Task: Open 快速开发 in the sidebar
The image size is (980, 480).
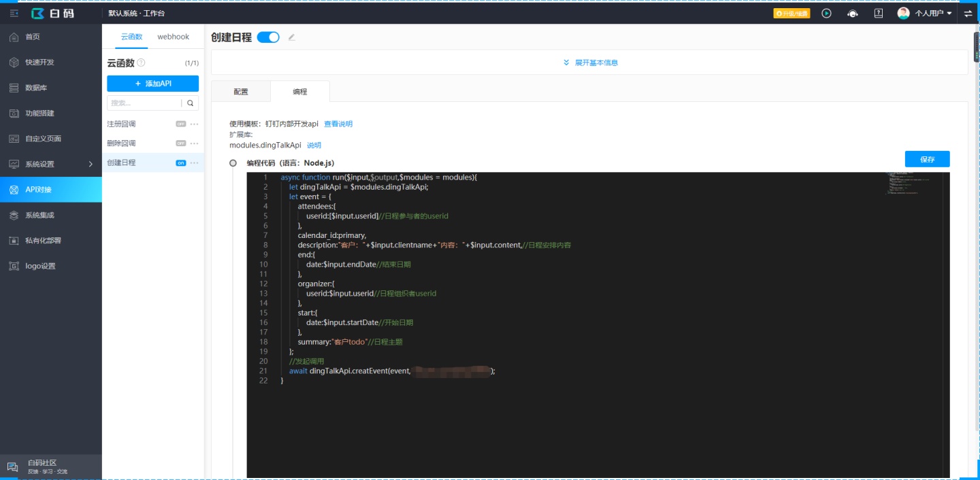Action: pos(51,62)
